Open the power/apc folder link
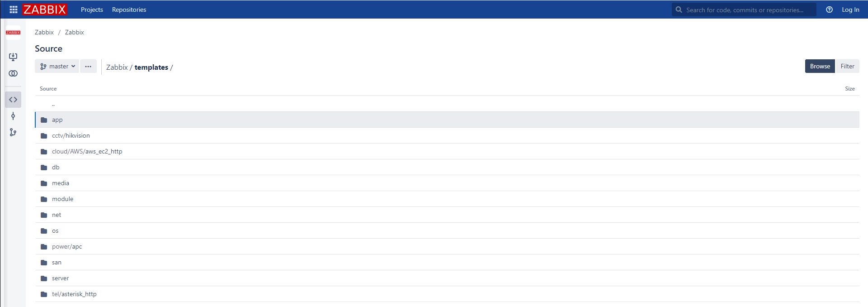This screenshot has height=307, width=868. pos(67,246)
